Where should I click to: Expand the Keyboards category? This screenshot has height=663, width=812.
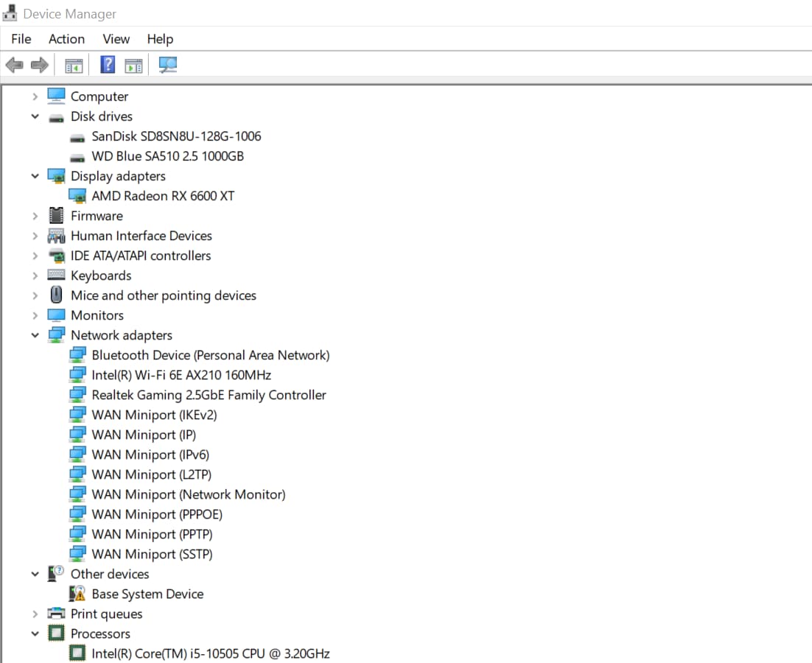(x=35, y=276)
